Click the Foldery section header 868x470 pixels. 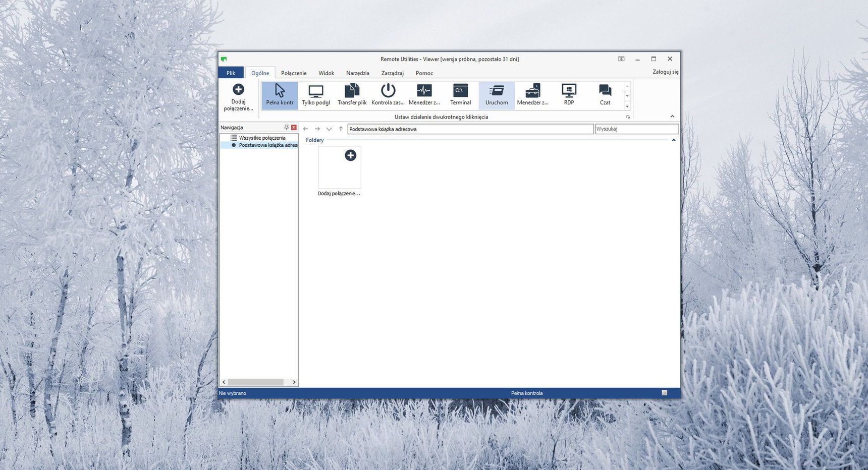(314, 140)
